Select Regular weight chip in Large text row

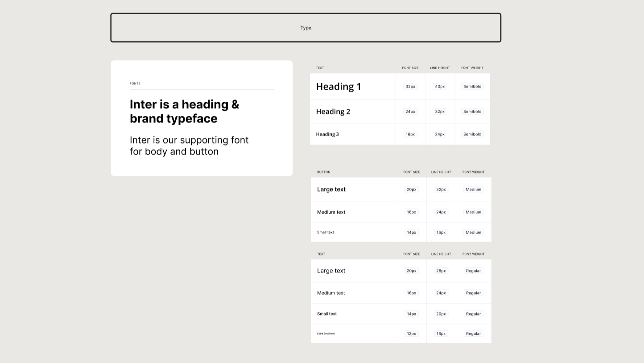point(473,271)
